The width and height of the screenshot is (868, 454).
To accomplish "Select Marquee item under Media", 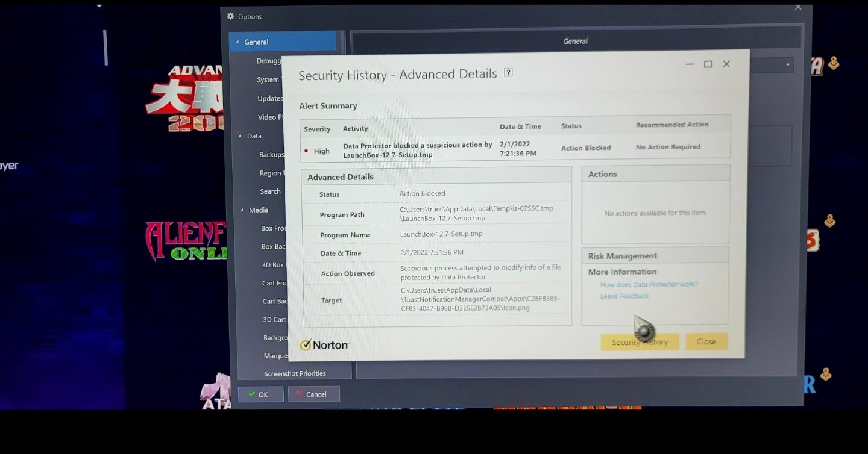I will (277, 356).
